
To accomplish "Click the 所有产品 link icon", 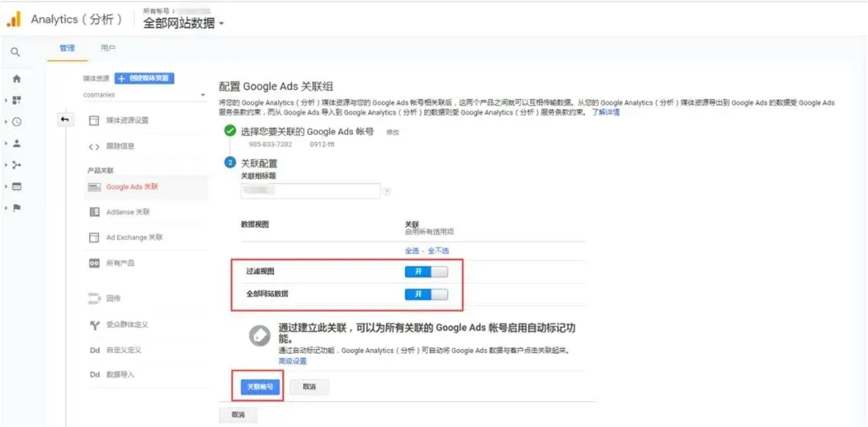I will [94, 263].
